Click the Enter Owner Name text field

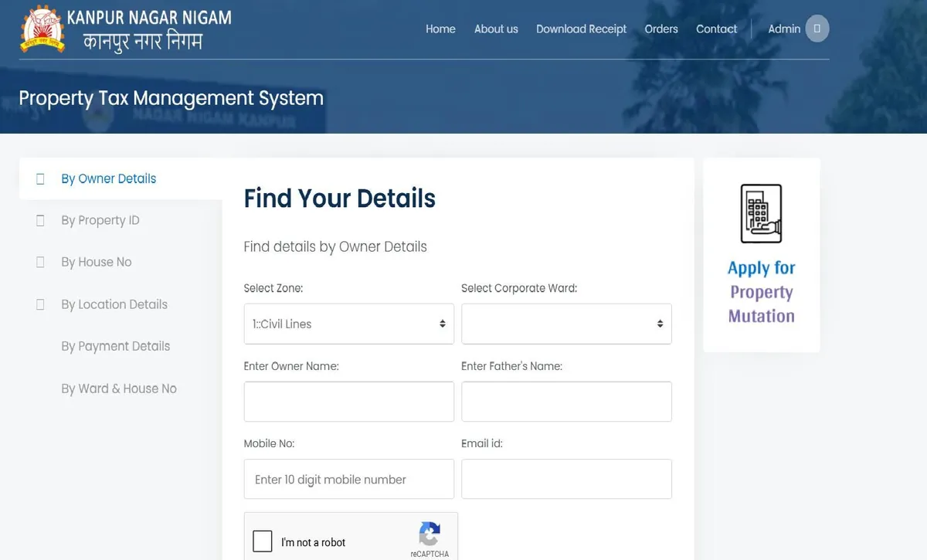[x=348, y=402]
